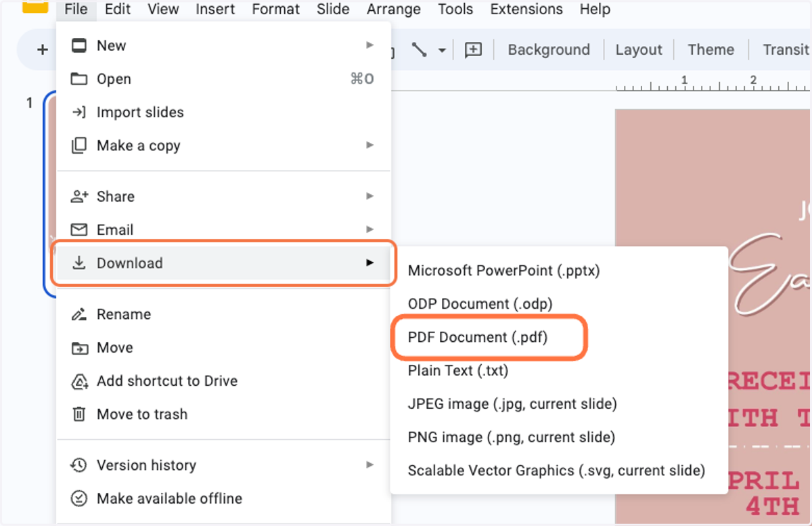Select the line tool icon
812x526 pixels.
point(419,49)
